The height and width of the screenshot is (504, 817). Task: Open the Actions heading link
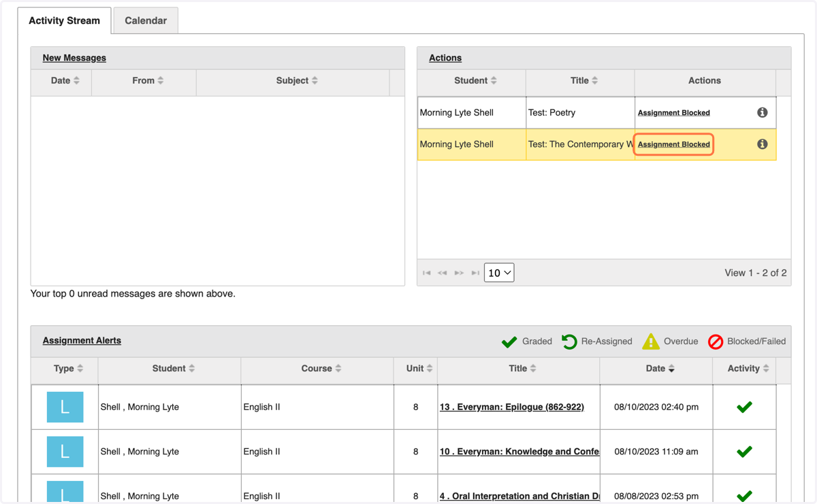(445, 58)
